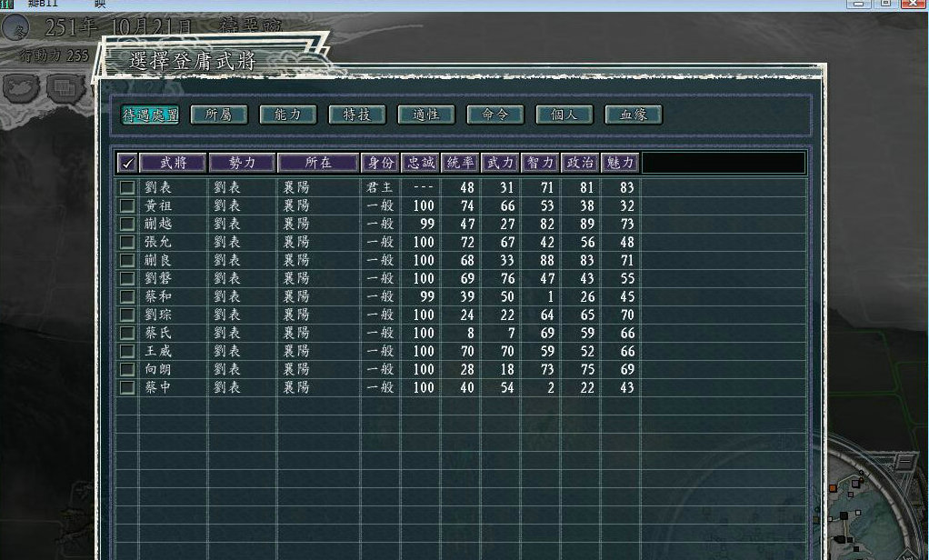The image size is (929, 560).
Task: Click the 魅力 column header
Action: [x=620, y=164]
